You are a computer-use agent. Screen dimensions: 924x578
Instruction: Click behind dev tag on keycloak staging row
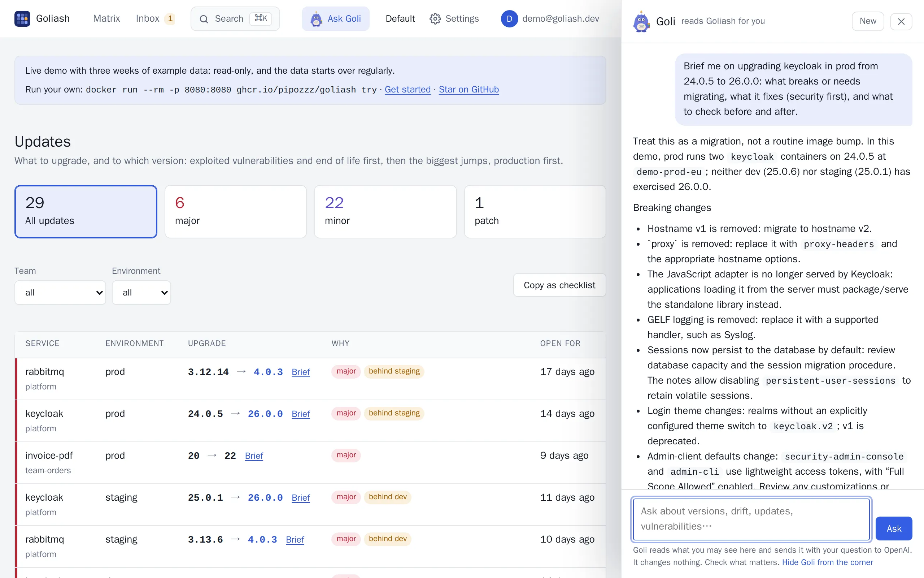coord(388,497)
